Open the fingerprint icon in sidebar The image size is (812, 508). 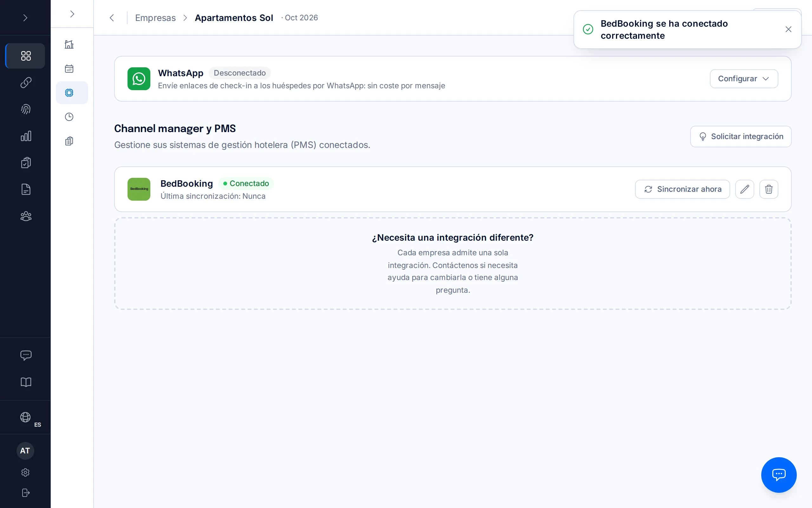point(25,109)
